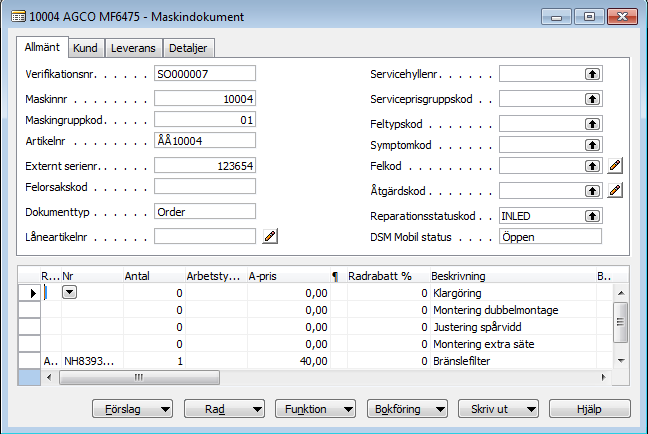Click the pencil edit icon beside Felkod
This screenshot has width=648, height=434.
615,166
